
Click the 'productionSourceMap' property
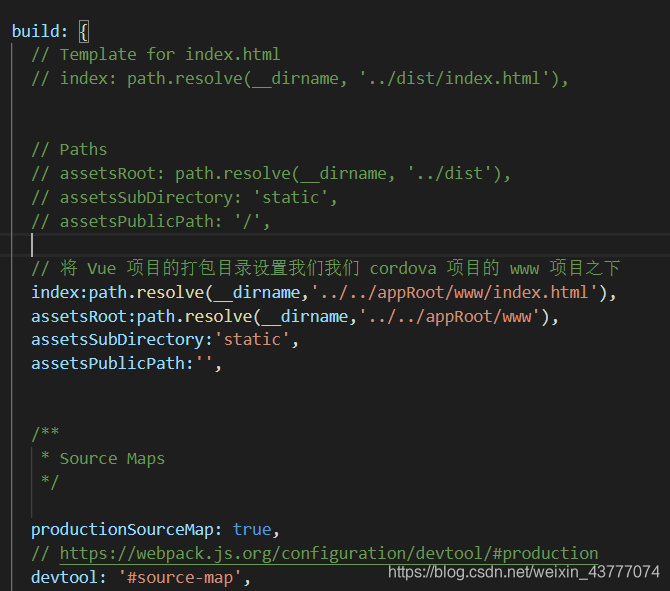coord(122,530)
